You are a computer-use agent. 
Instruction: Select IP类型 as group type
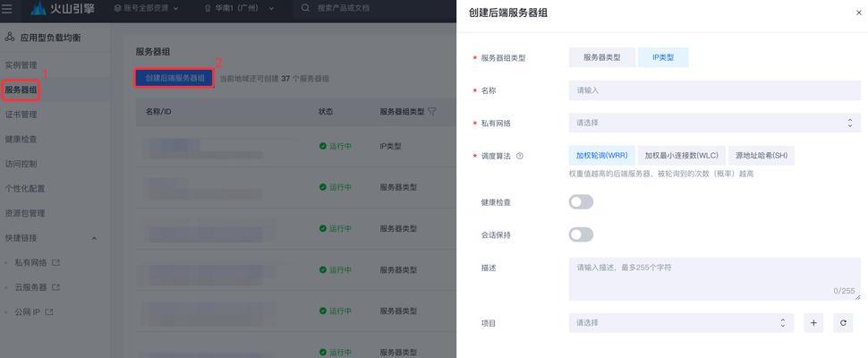coord(663,57)
